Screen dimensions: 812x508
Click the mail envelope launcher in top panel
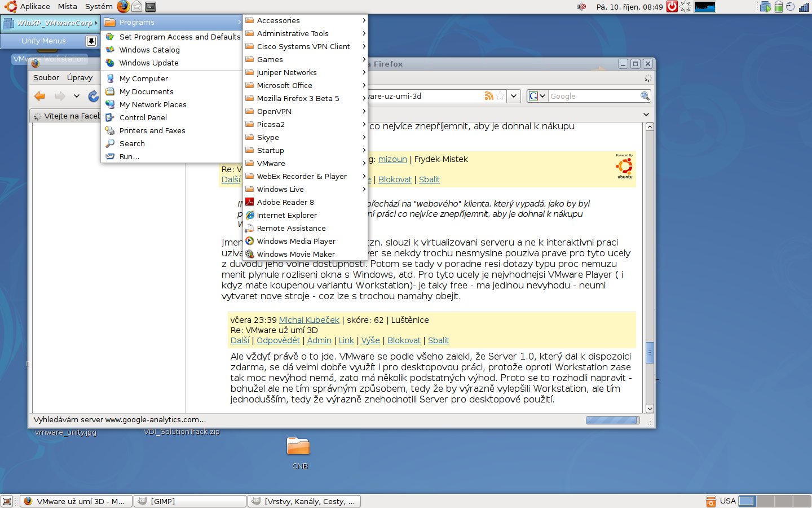coord(137,7)
